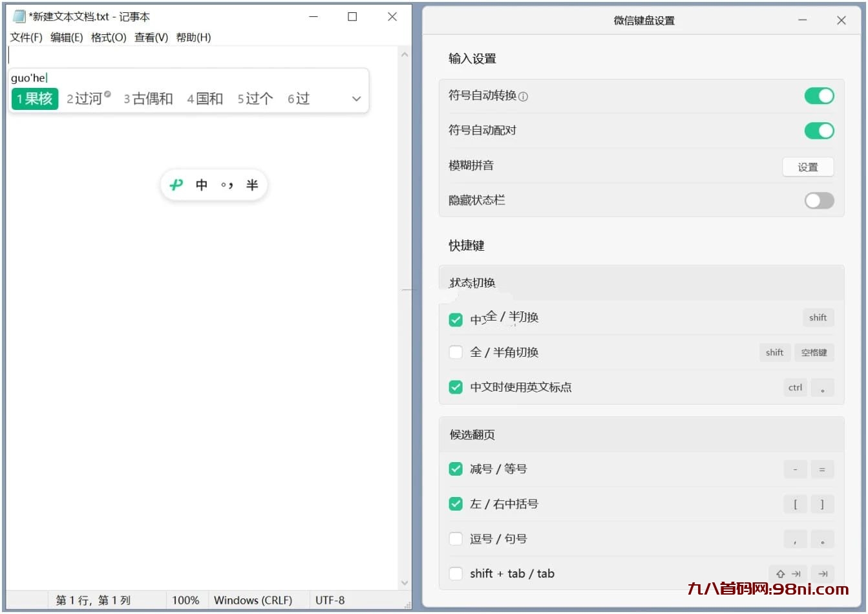Click 第 1 行, 第 1 列 status text
The image size is (868, 614).
click(x=93, y=600)
